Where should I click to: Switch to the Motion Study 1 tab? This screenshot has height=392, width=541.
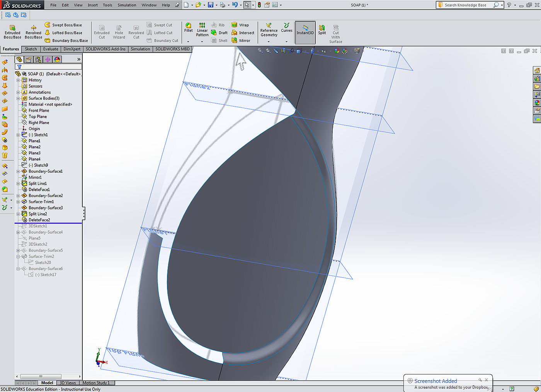(x=96, y=383)
